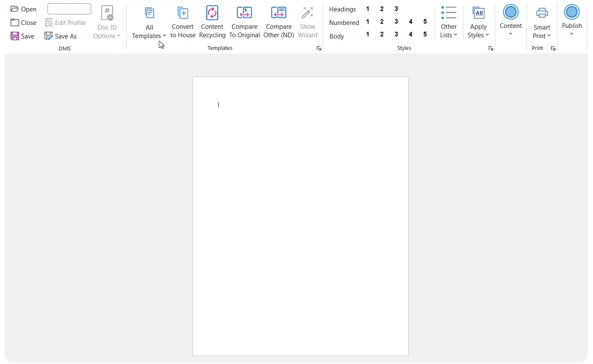Open the Print group dialog launcher
The width and height of the screenshot is (593, 364).
pyautogui.click(x=553, y=49)
